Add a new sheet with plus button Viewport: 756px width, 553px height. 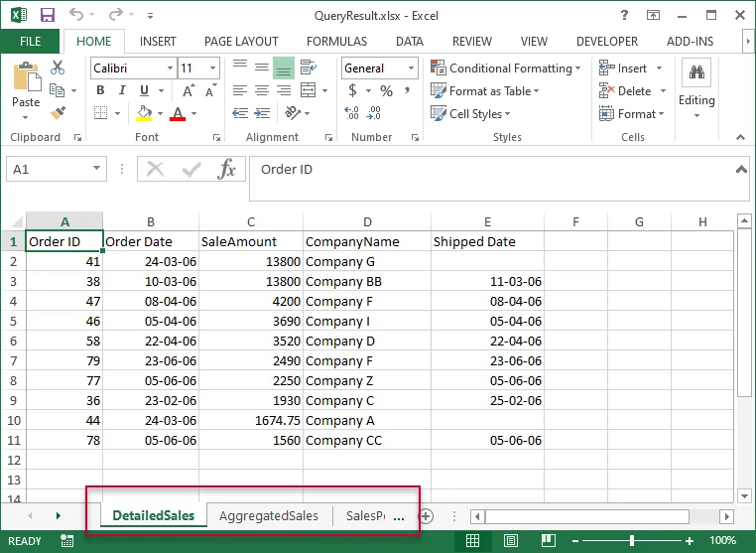pyautogui.click(x=426, y=516)
